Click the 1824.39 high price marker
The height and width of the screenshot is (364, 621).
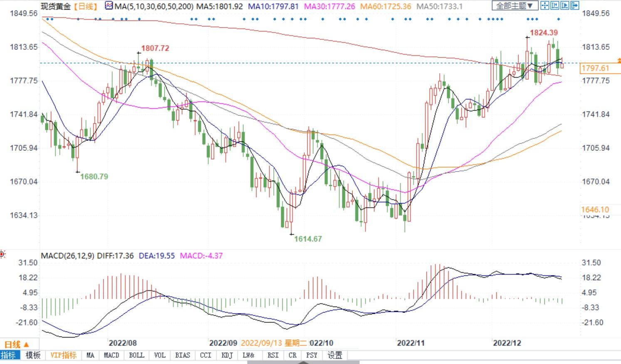click(x=544, y=32)
